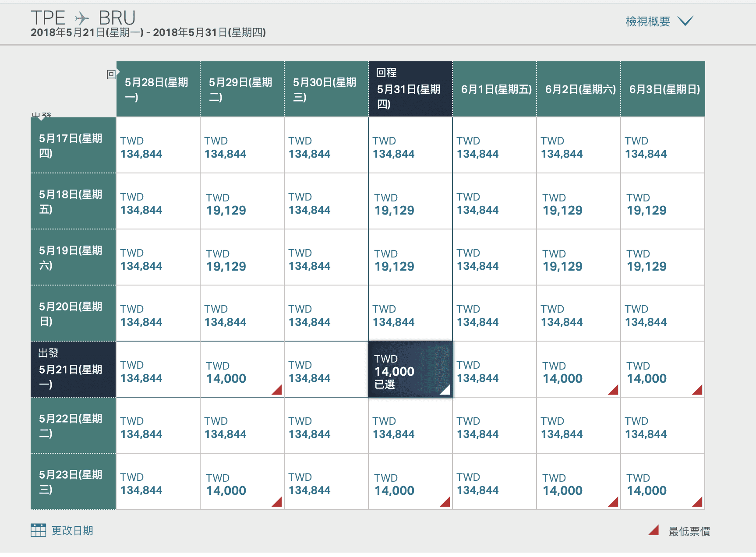756x557 pixels.
Task: Pick 134,844 fare for 5月18日 departure, 5月30日 return
Action: point(326,201)
